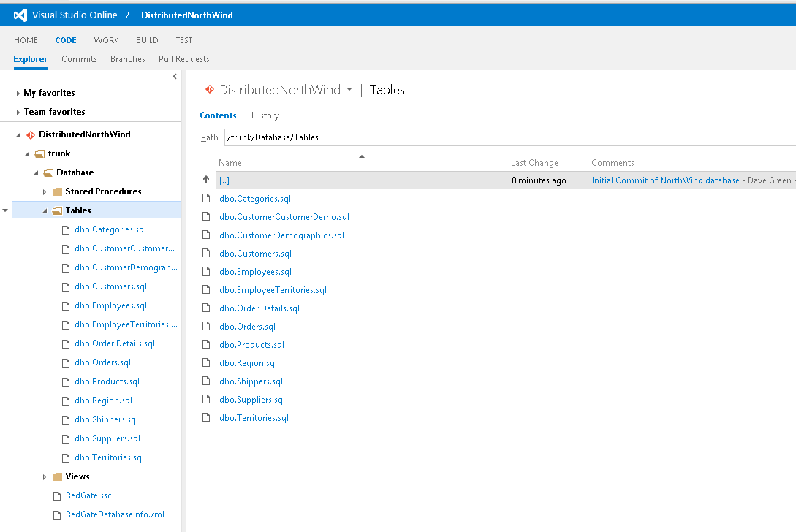
Task: Open the WORK hub
Action: coord(106,40)
